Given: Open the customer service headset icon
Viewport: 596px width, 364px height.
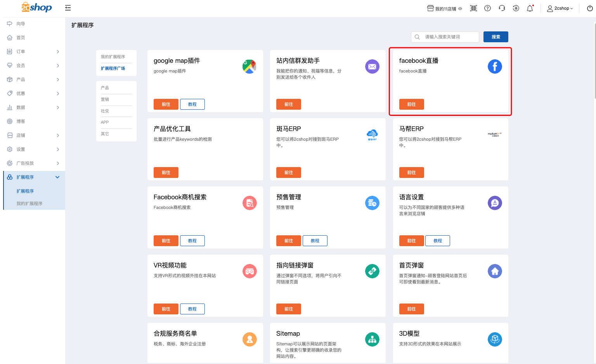Looking at the screenshot, I should [502, 8].
